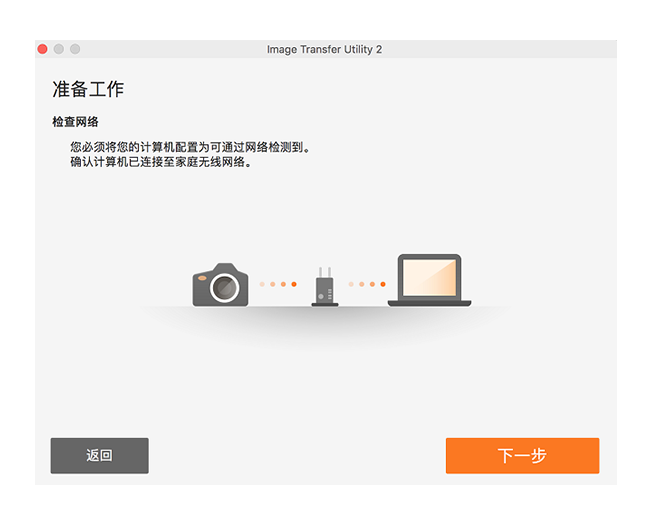Go back with the 返回 button
Screen dimensions: 652x525
(99, 456)
